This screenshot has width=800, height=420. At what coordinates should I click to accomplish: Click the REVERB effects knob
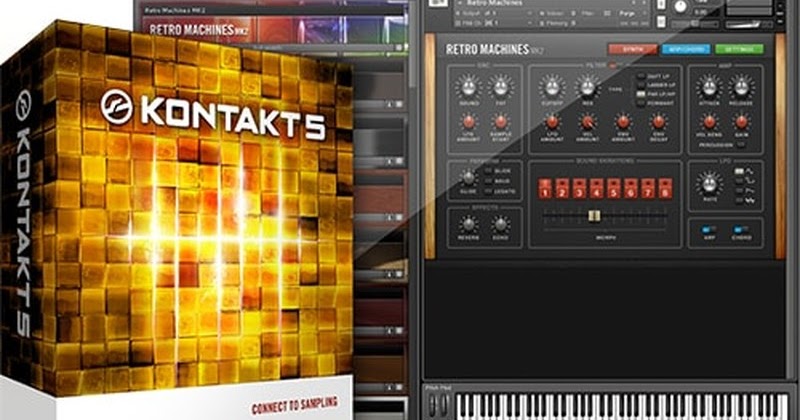[x=468, y=224]
